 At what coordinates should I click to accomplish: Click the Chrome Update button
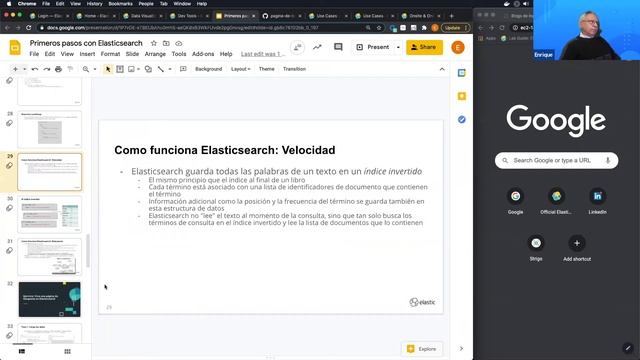[456, 28]
